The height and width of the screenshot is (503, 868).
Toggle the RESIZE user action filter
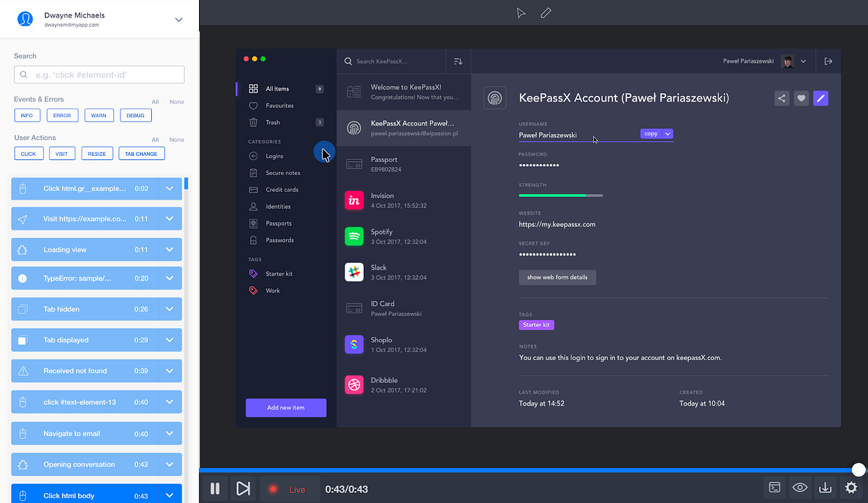tap(97, 154)
